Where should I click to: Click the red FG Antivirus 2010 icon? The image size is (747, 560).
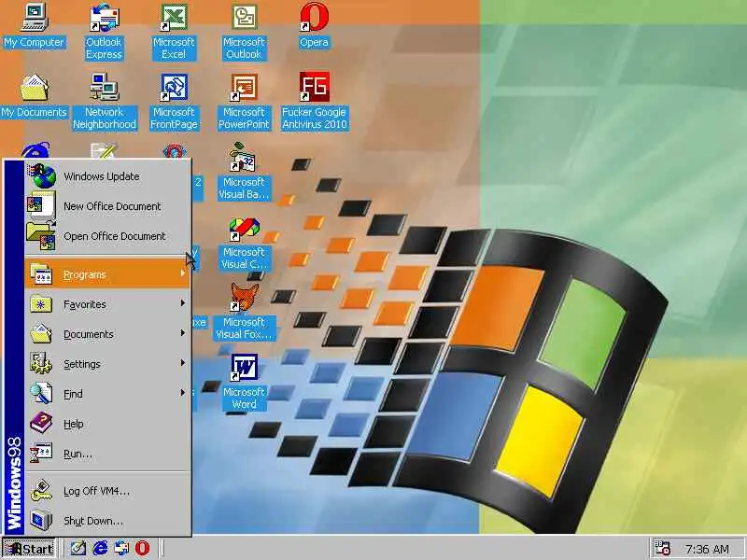click(315, 87)
